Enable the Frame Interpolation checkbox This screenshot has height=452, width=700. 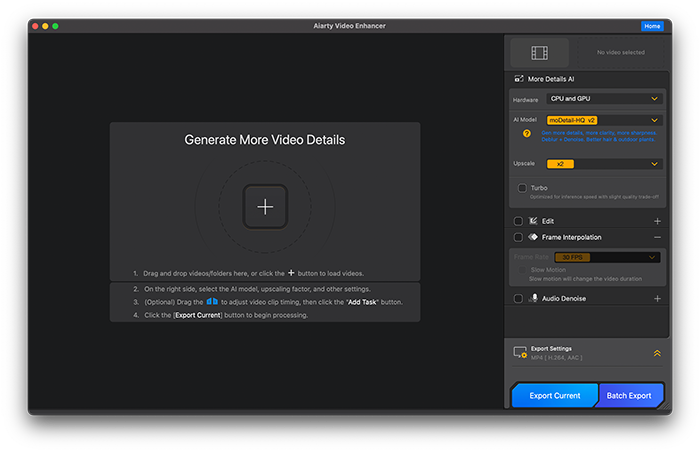click(518, 237)
